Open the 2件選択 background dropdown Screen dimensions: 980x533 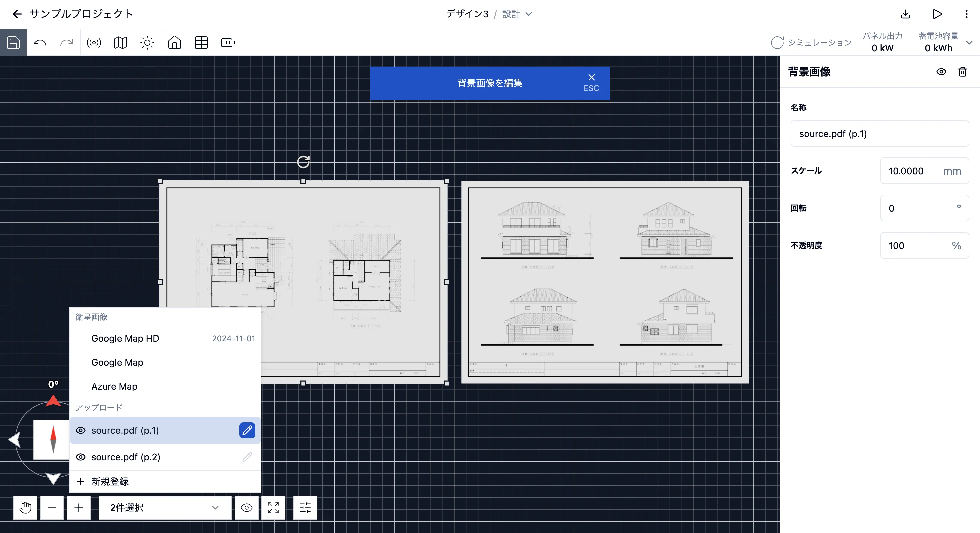click(x=165, y=508)
